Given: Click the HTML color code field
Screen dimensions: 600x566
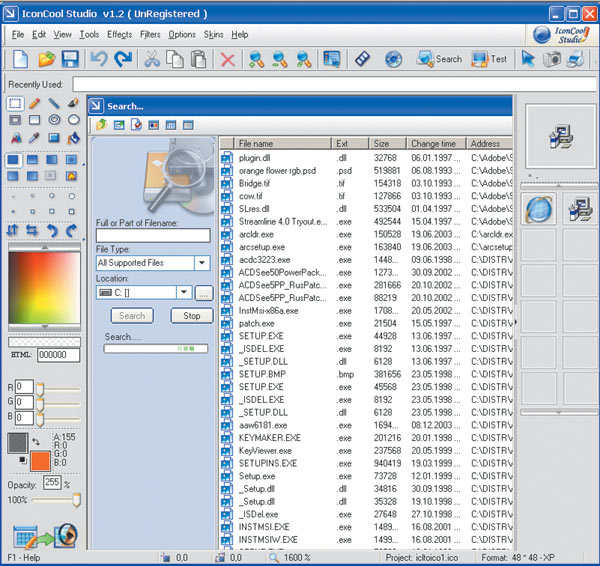Looking at the screenshot, I should pyautogui.click(x=59, y=355).
